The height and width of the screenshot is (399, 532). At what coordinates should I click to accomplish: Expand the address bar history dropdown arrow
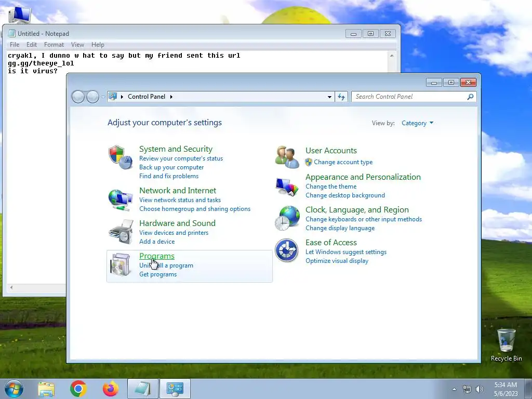329,97
